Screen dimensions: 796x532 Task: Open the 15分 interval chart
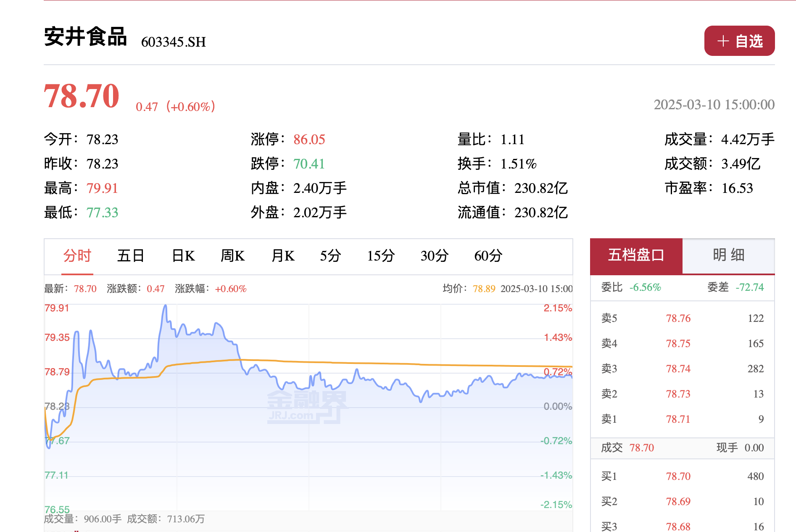(x=382, y=256)
